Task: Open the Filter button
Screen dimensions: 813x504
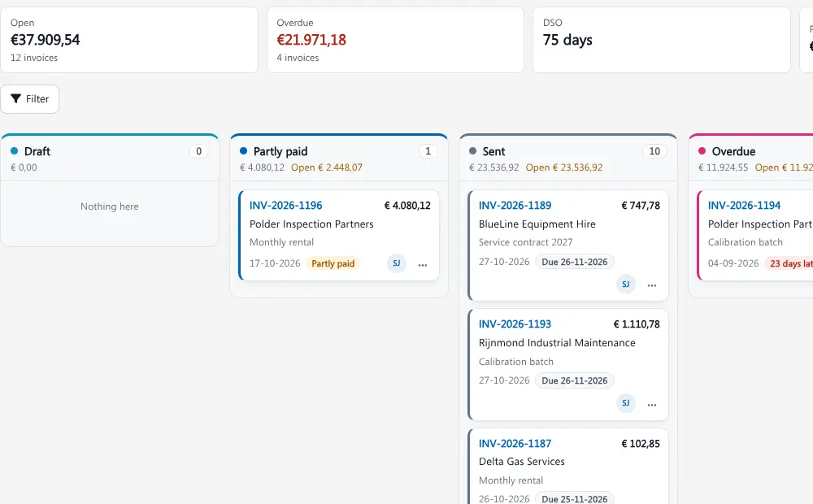Action: point(29,99)
